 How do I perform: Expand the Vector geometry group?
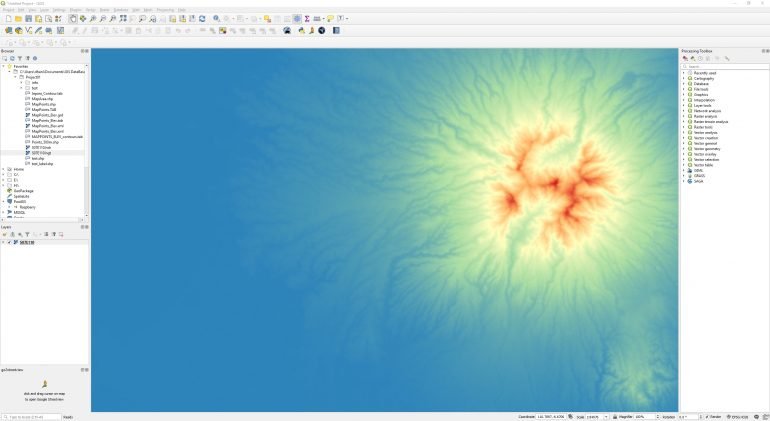pos(684,149)
